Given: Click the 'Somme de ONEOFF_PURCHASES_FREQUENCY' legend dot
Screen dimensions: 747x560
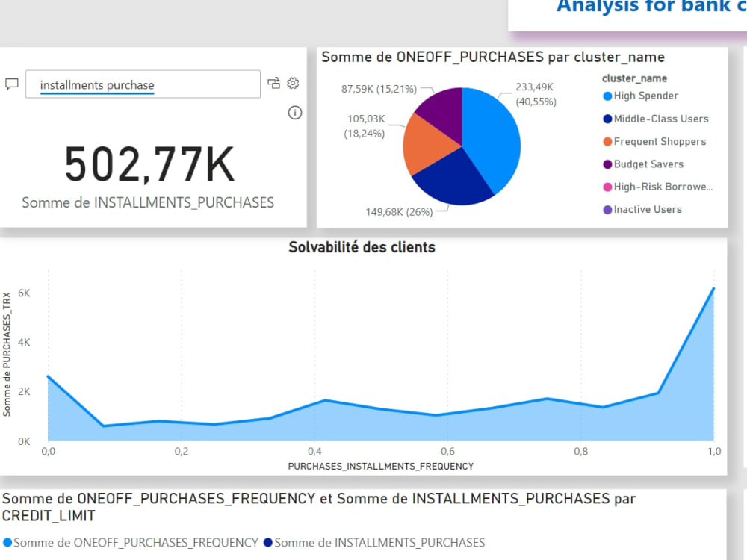Looking at the screenshot, I should click(7, 543).
